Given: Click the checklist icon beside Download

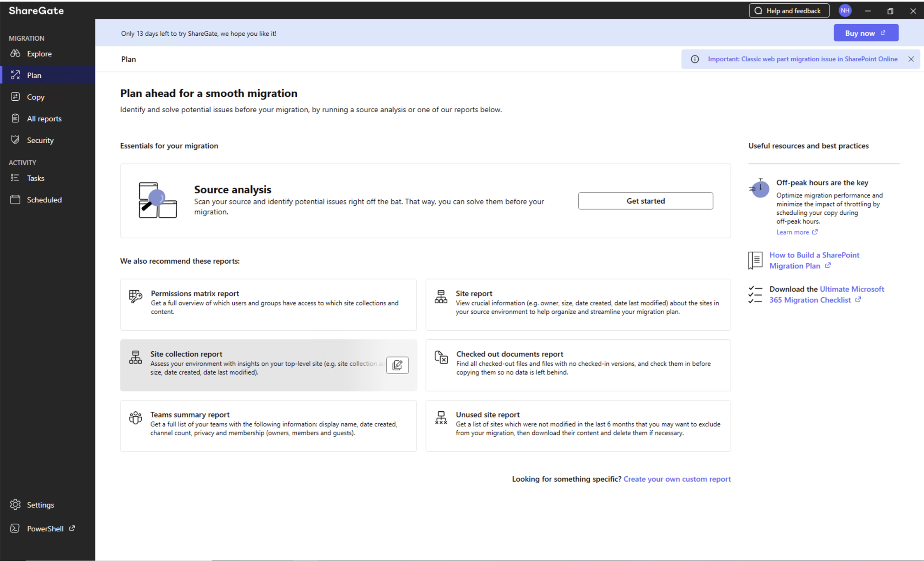Looking at the screenshot, I should coord(755,294).
